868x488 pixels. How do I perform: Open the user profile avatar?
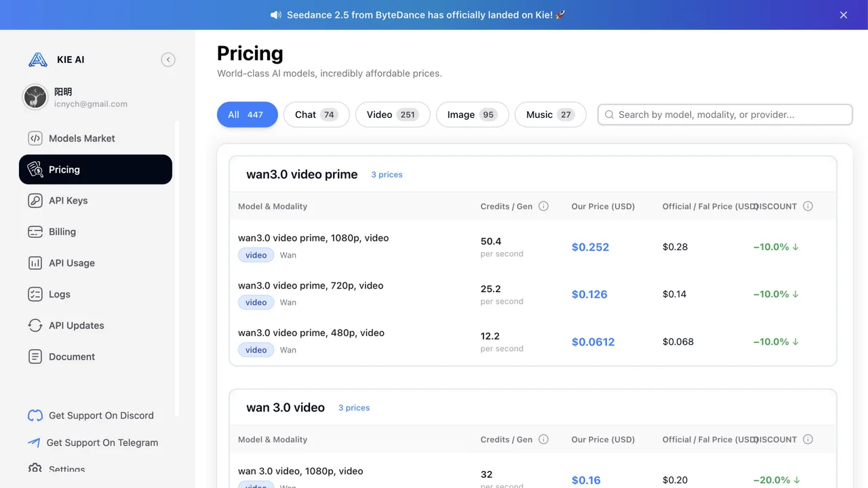click(x=35, y=98)
